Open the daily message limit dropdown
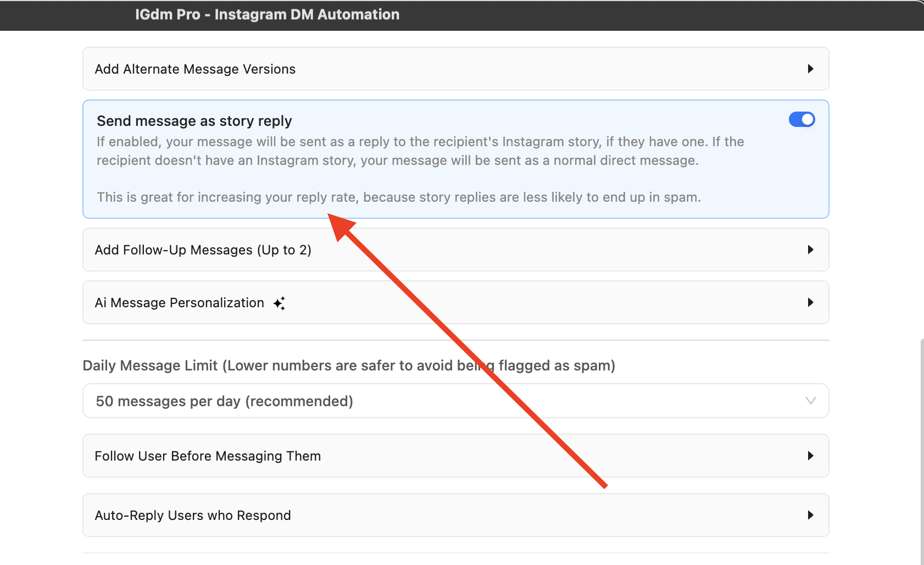The width and height of the screenshot is (924, 565). [x=455, y=401]
